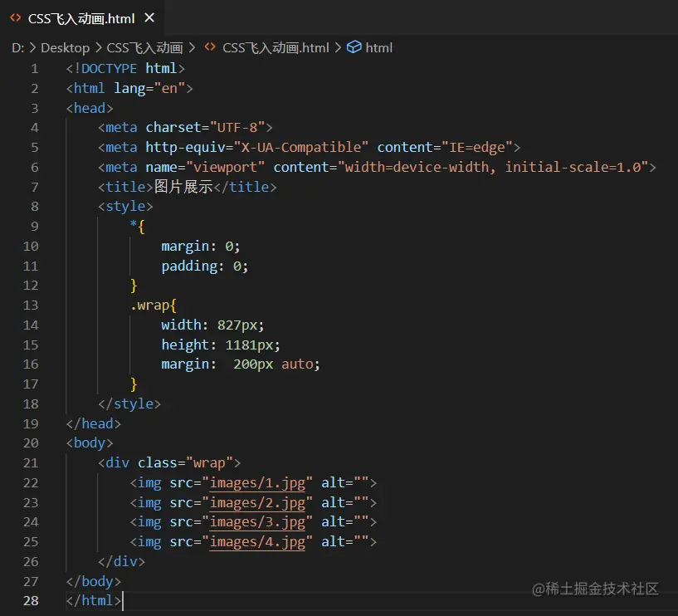Select the CSS飞入动画.html editor tab title
Screen dimensions: 678x616
[80, 17]
